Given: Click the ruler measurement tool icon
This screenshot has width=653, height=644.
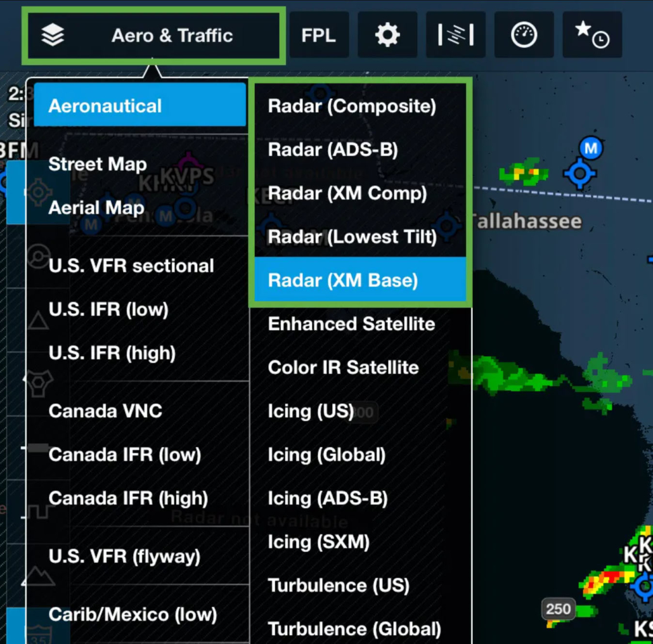Looking at the screenshot, I should [456, 35].
